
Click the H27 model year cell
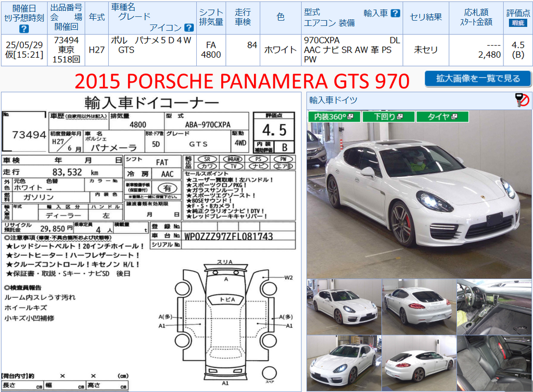pyautogui.click(x=96, y=50)
